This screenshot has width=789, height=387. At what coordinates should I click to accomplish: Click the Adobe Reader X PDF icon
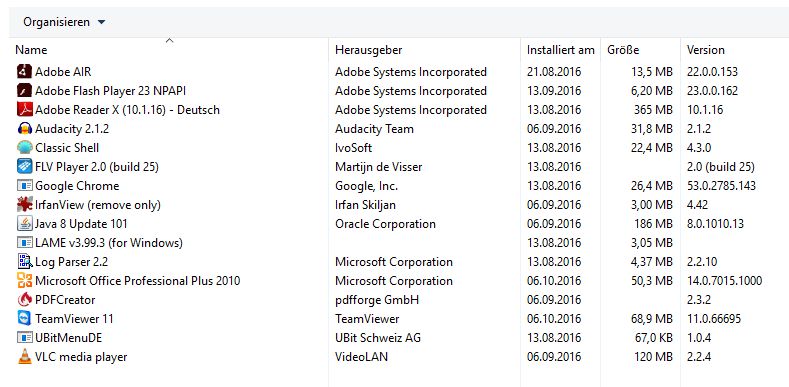(24, 110)
